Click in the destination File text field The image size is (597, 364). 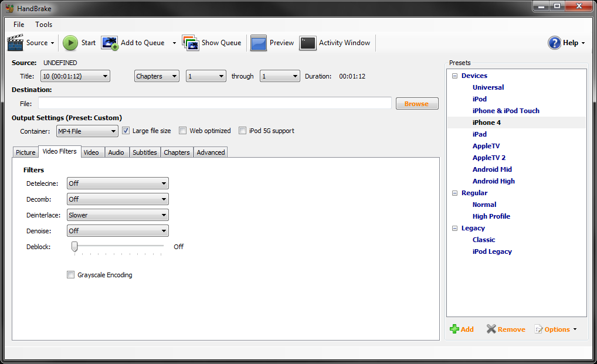(215, 103)
